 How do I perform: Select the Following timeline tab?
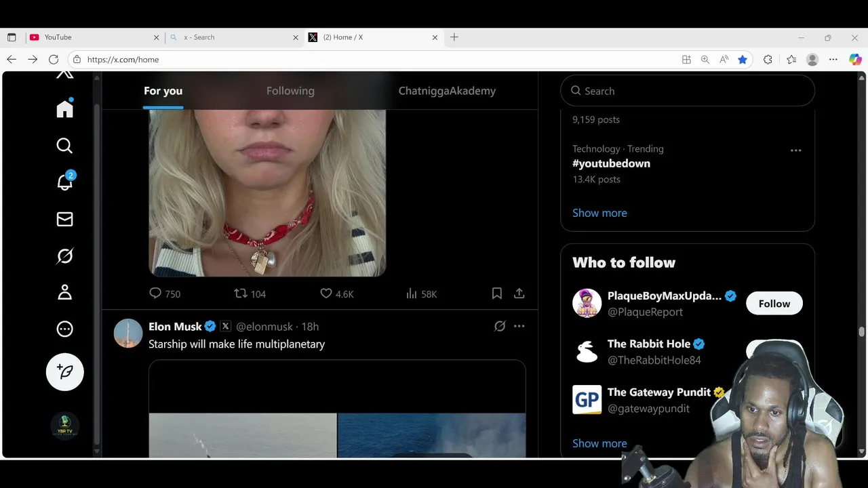click(290, 91)
